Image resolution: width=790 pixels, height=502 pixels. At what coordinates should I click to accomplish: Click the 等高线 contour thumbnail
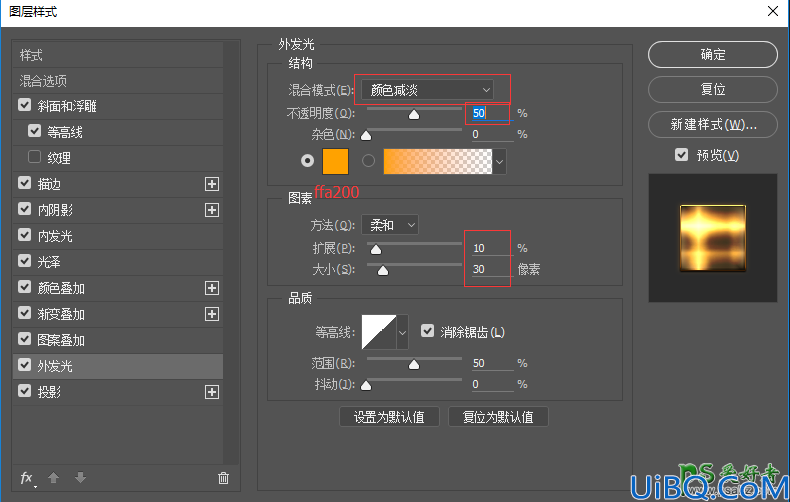(x=379, y=332)
